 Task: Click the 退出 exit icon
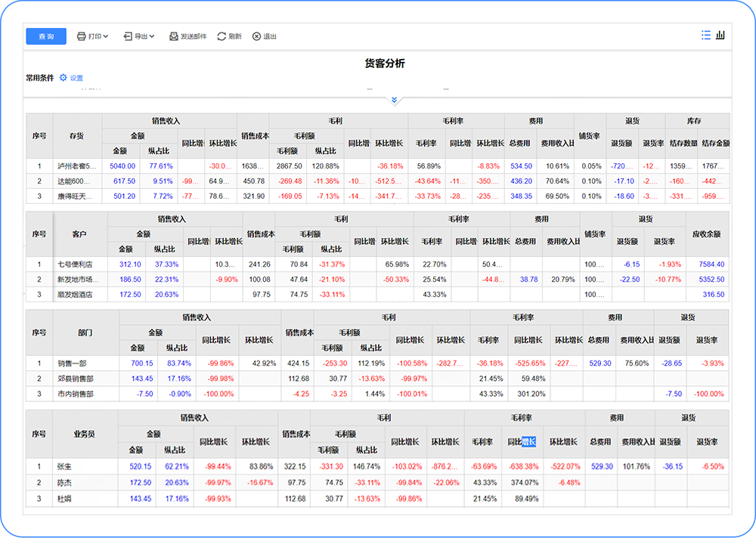pyautogui.click(x=256, y=36)
